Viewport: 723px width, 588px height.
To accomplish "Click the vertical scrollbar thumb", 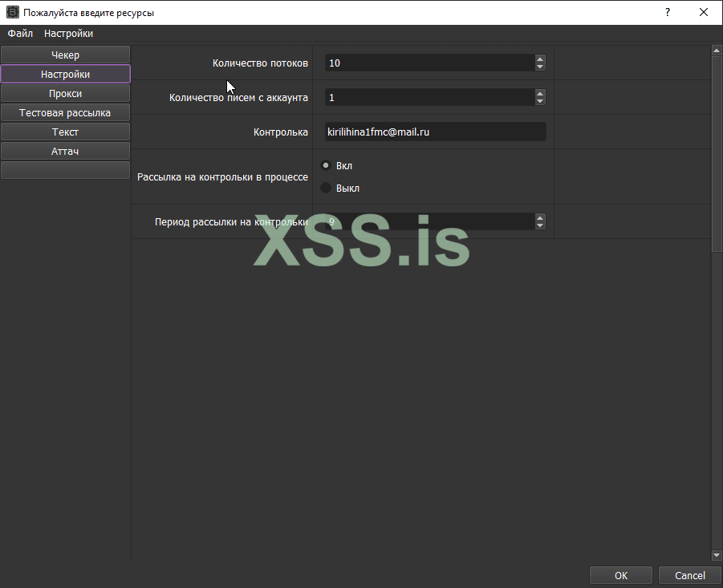I will 717,153.
